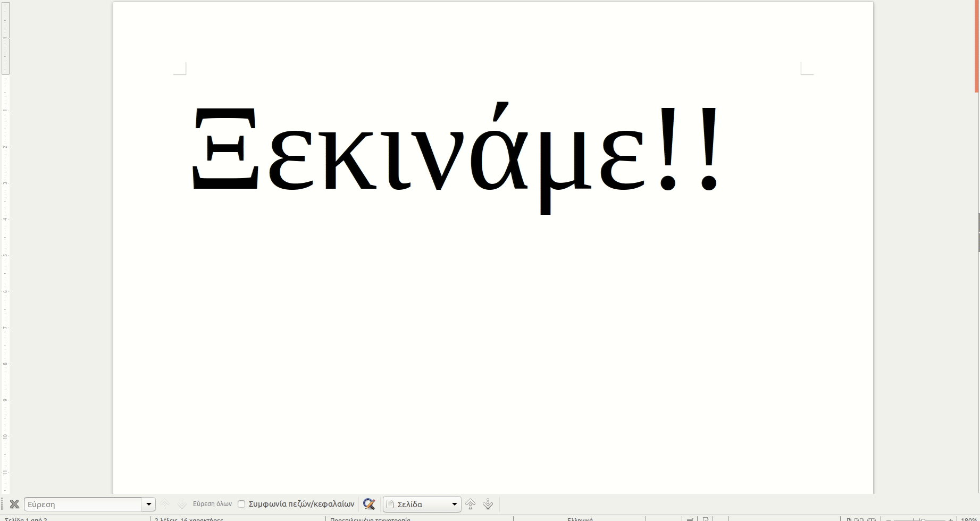Open the Εύρεση search history dropdown arrow
980x521 pixels.
pyautogui.click(x=149, y=504)
